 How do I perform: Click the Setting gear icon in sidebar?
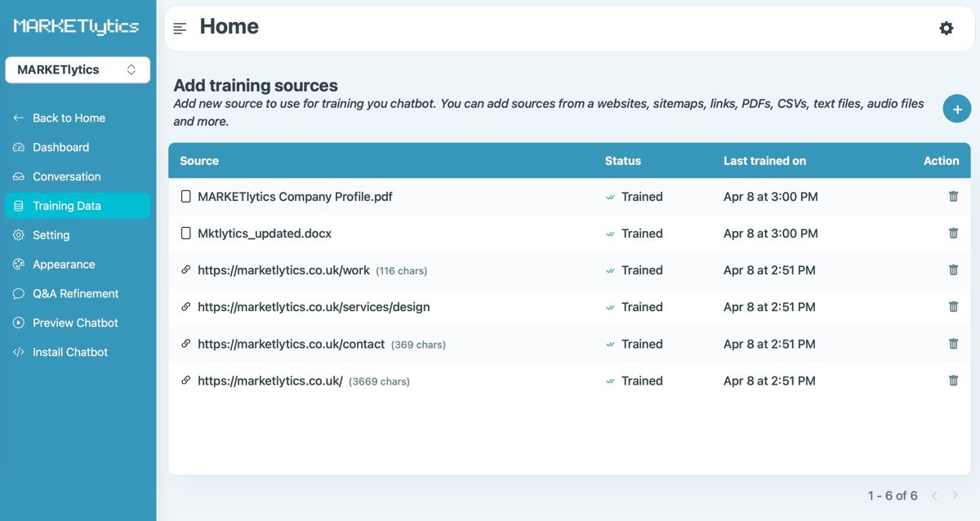pos(19,235)
